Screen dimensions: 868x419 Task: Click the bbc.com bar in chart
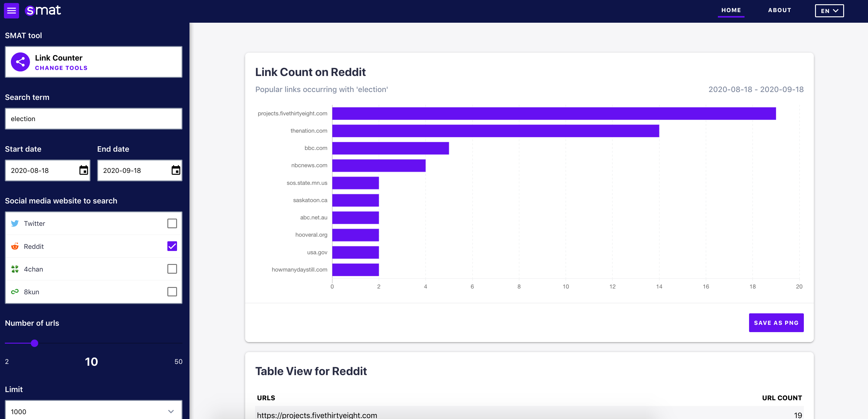pyautogui.click(x=390, y=148)
